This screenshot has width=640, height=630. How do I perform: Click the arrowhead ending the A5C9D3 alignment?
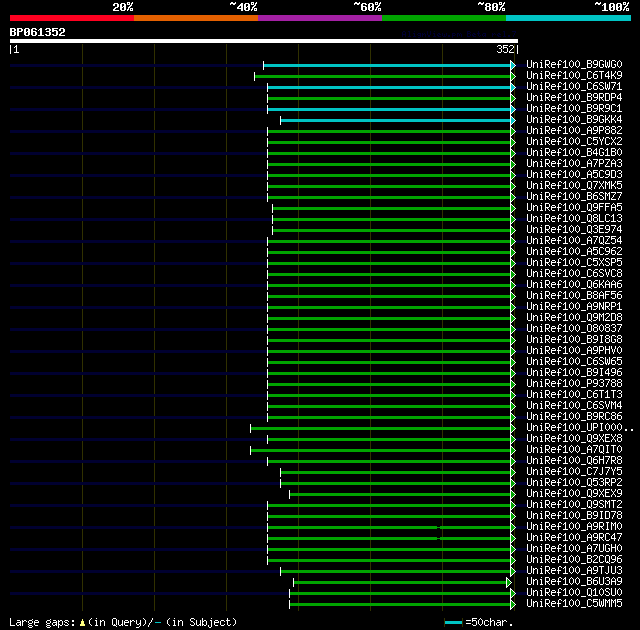513,175
